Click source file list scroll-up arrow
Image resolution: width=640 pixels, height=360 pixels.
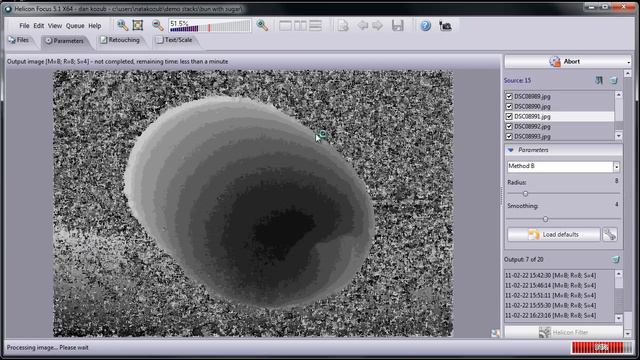pyautogui.click(x=619, y=95)
